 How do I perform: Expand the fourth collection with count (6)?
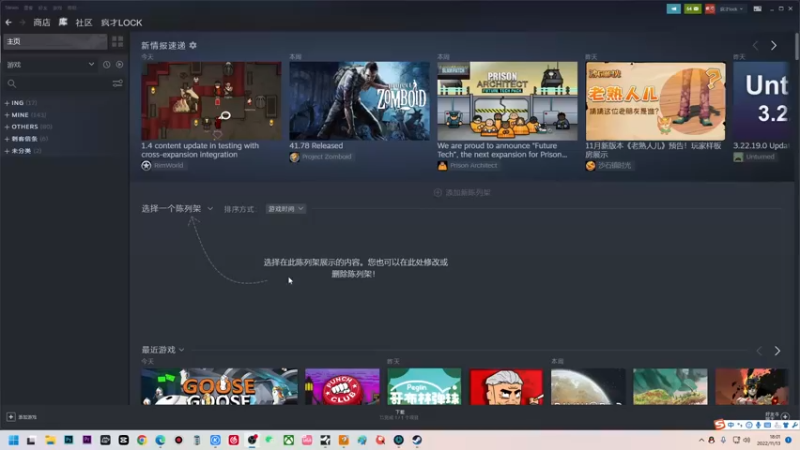pos(26,138)
